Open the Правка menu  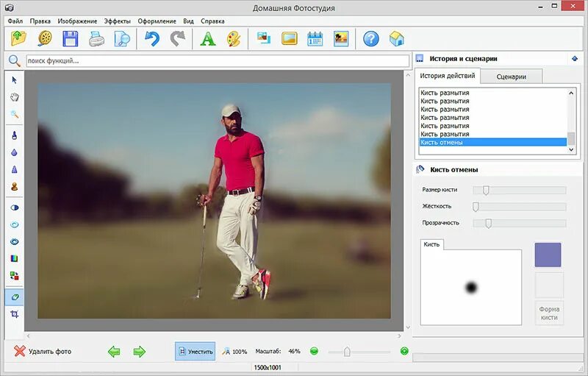coord(40,21)
